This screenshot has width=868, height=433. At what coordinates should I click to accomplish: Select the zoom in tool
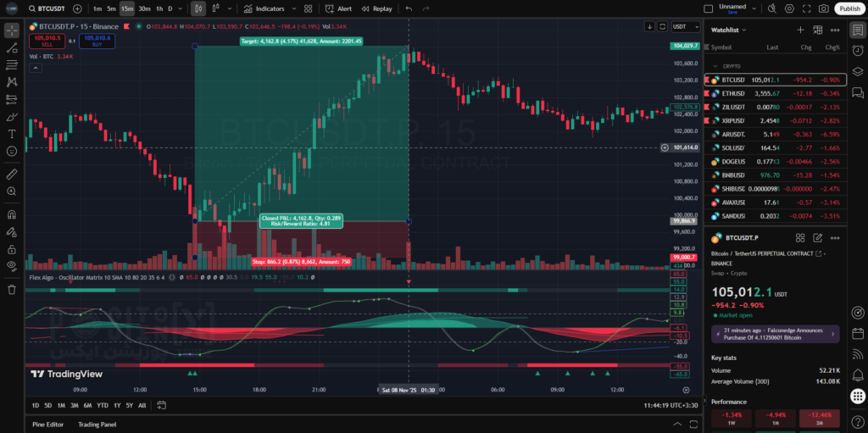[x=12, y=191]
